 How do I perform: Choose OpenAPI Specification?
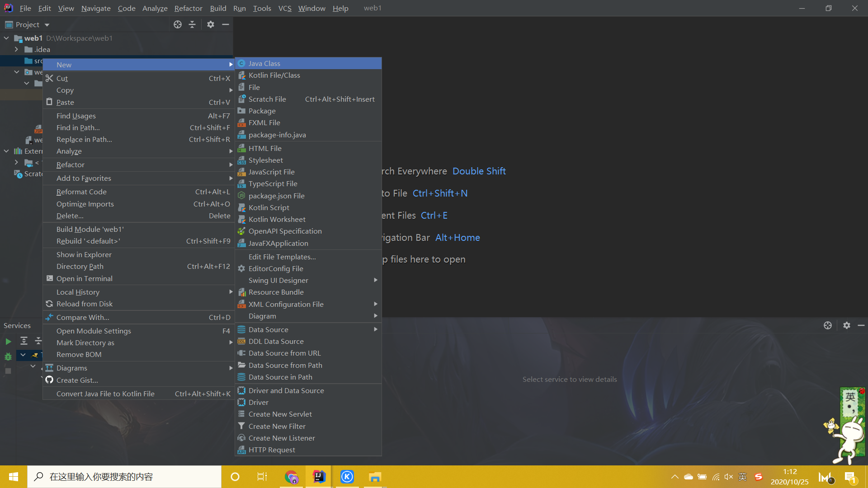(308, 231)
